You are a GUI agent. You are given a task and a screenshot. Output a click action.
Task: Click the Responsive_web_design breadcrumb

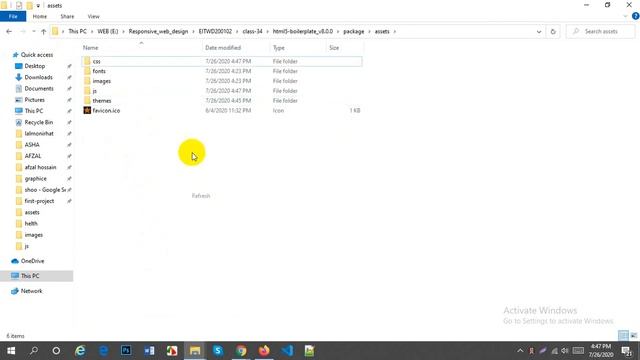tap(158, 31)
